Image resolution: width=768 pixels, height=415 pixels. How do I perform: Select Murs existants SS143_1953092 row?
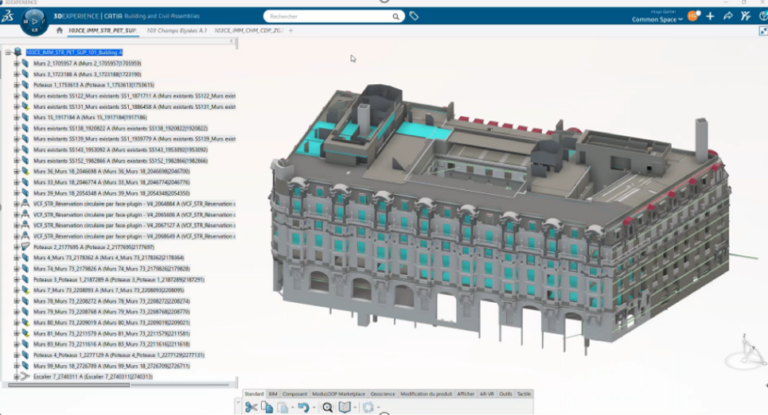(120, 150)
